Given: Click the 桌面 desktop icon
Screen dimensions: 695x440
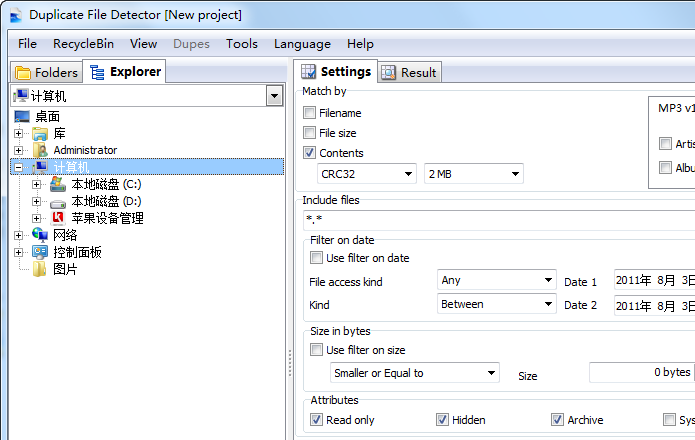Looking at the screenshot, I should point(22,117).
